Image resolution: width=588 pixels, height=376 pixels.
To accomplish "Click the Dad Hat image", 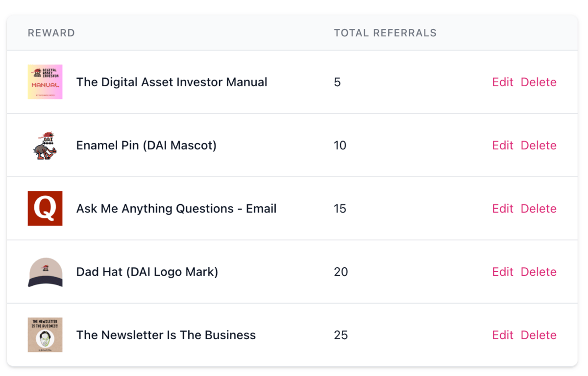I will [45, 272].
